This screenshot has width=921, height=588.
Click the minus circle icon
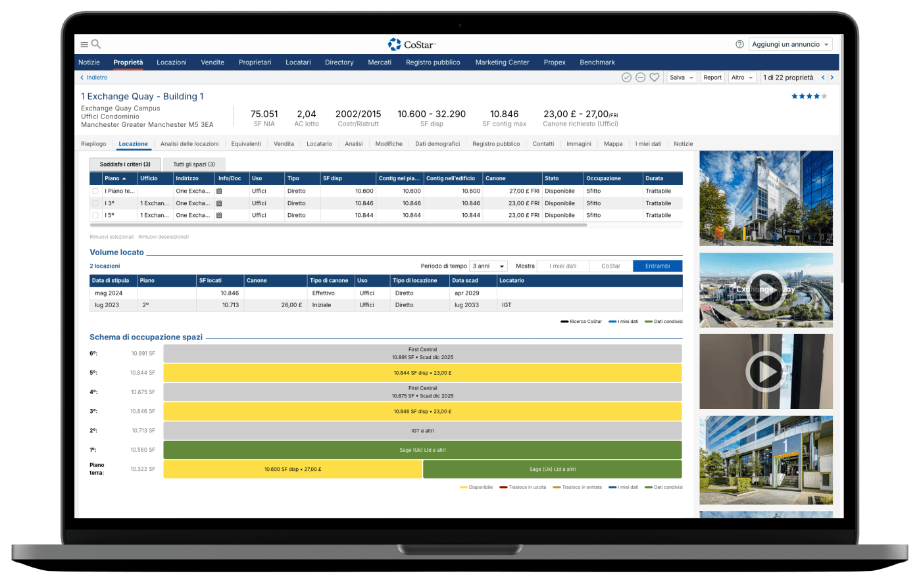(640, 78)
